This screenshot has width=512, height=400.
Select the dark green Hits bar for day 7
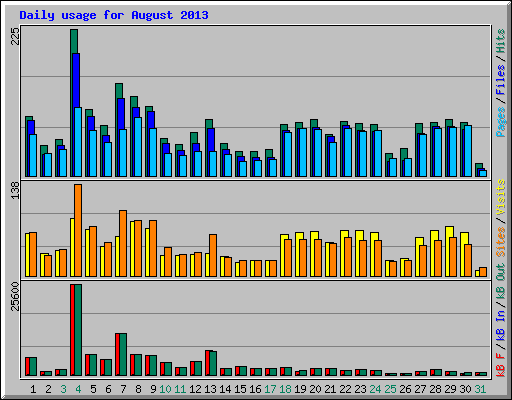pyautogui.click(x=119, y=91)
